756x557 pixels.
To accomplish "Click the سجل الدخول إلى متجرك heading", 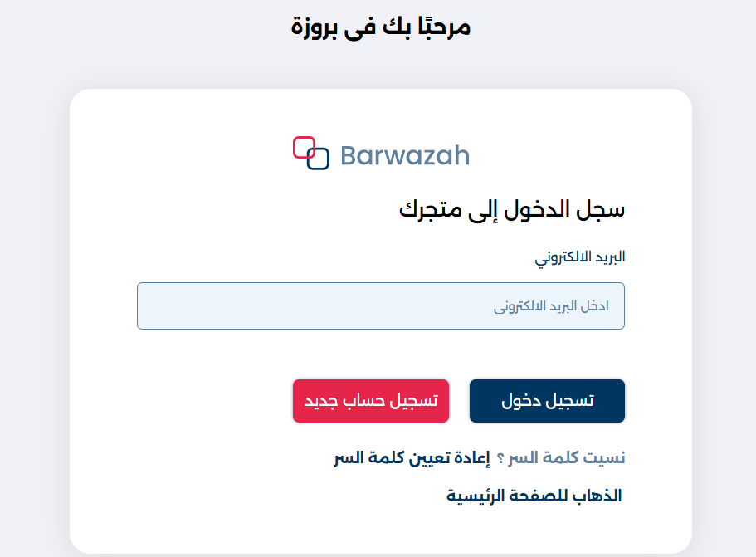I will (512, 209).
